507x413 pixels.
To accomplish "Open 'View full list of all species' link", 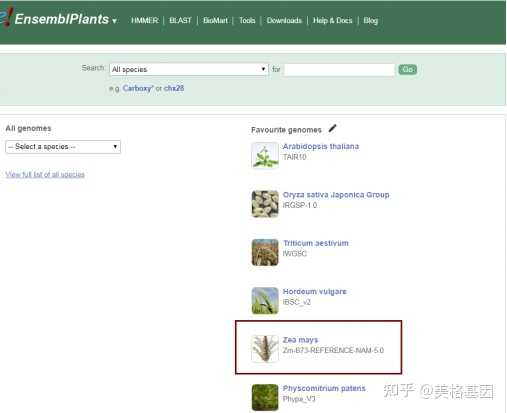I will coord(45,174).
